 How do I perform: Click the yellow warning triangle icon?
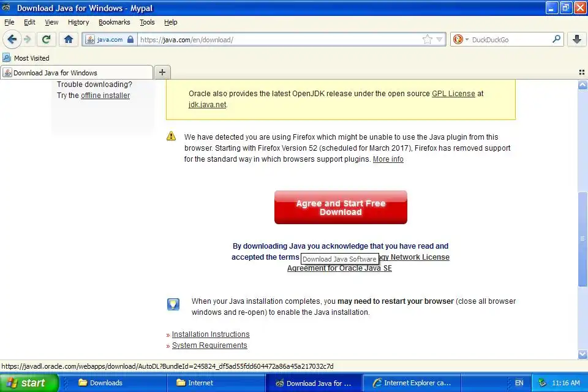(171, 136)
